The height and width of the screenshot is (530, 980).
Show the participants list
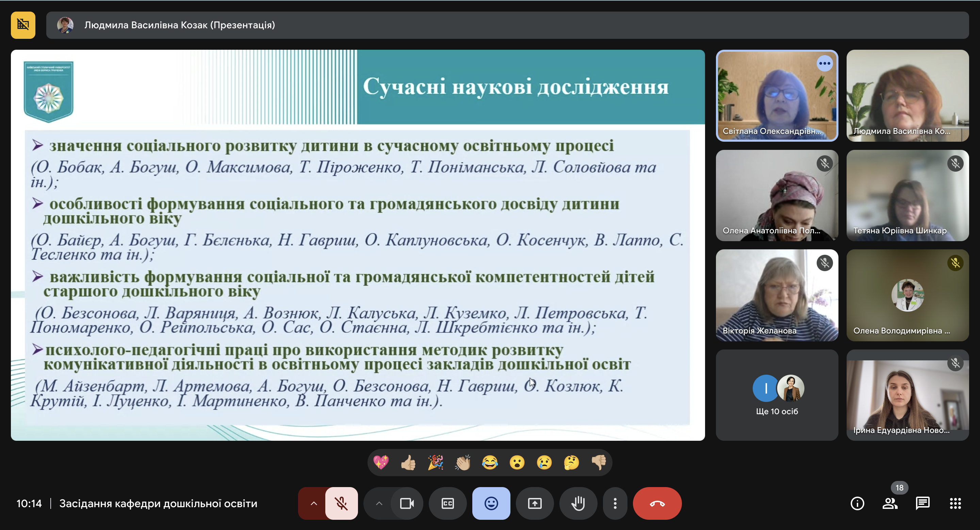pos(890,503)
